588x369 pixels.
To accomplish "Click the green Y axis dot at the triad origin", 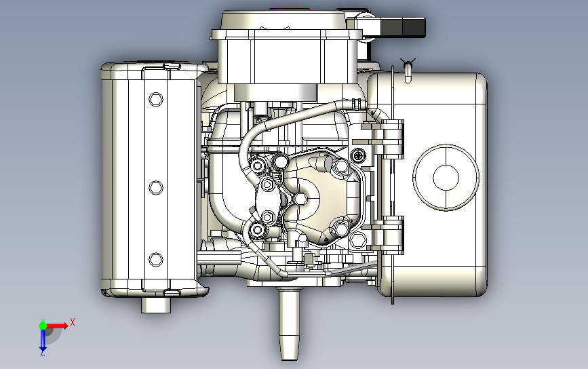I will pyautogui.click(x=43, y=326).
